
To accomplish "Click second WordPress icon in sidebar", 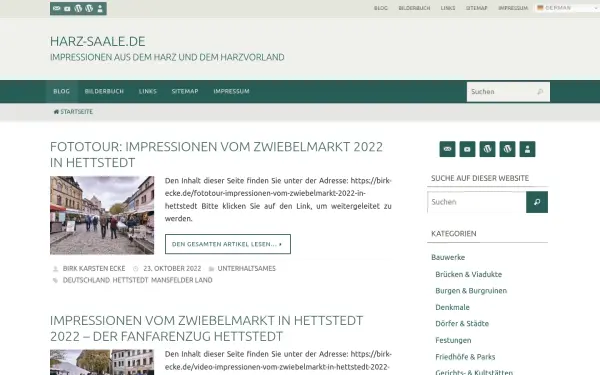I will (507, 149).
